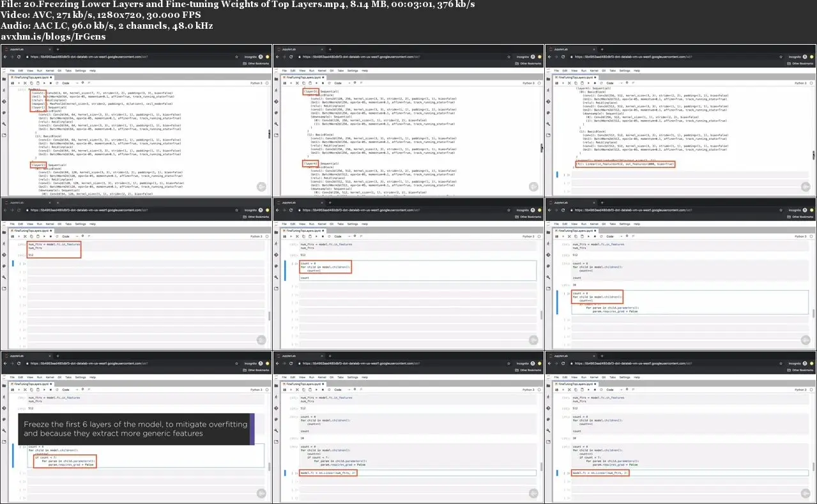Click the 'avxhm.is/blogs/IrGens' text
817x504 pixels.
coord(53,37)
